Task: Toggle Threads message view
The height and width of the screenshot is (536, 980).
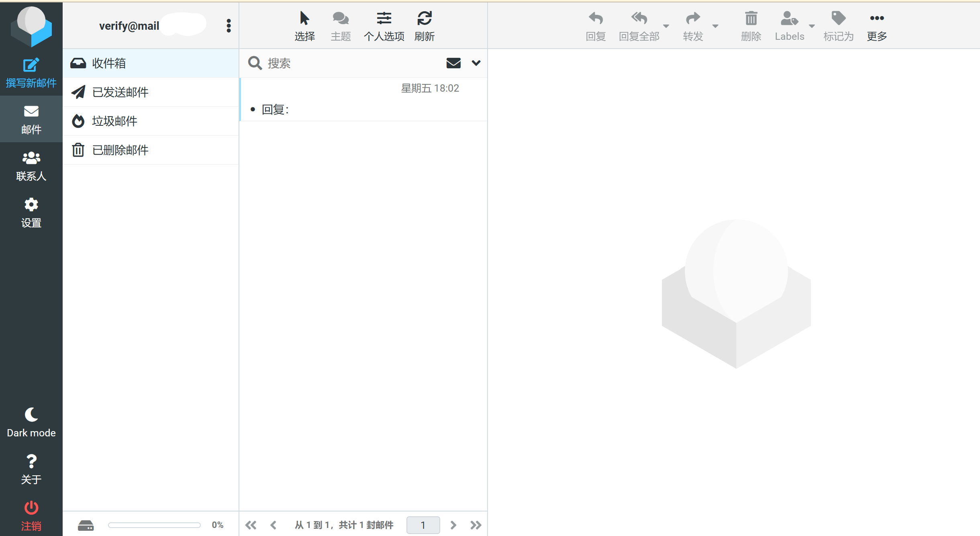Action: [x=341, y=26]
